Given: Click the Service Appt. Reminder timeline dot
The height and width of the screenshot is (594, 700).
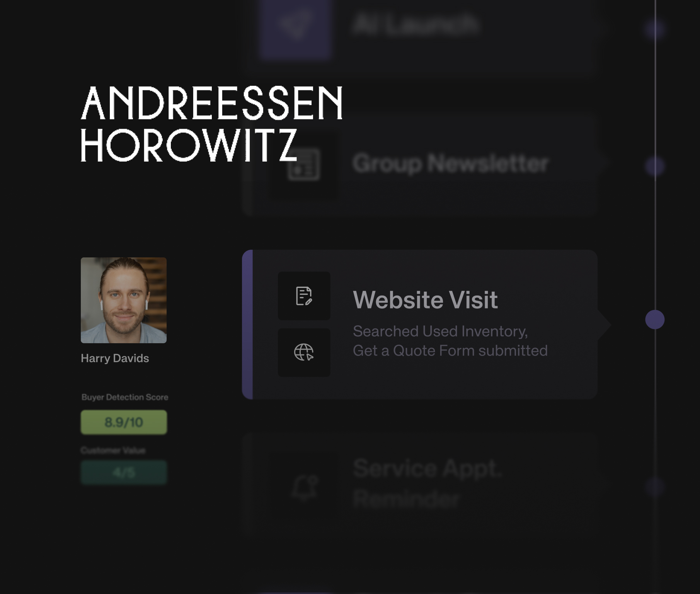Looking at the screenshot, I should coord(655,487).
